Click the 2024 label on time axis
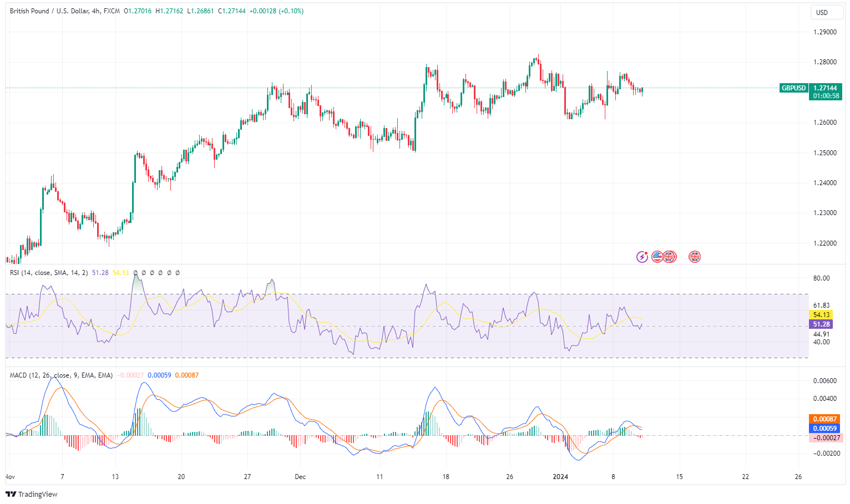 click(x=560, y=477)
